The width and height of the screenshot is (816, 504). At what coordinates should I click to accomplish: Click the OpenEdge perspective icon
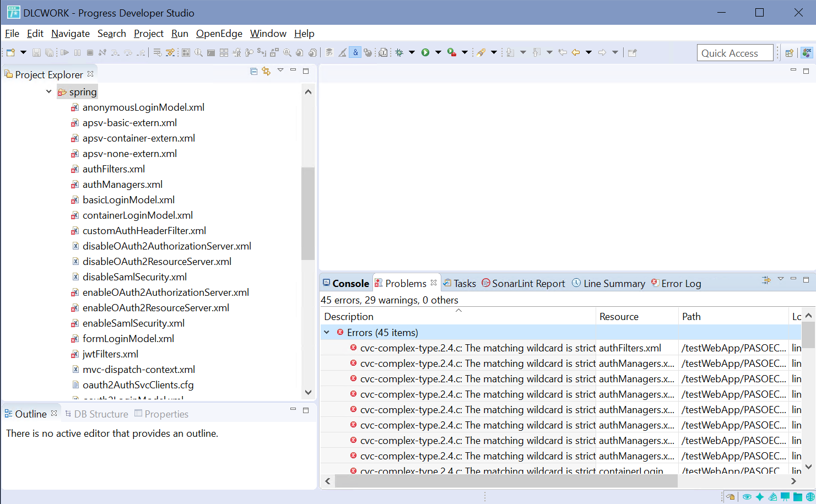(807, 53)
